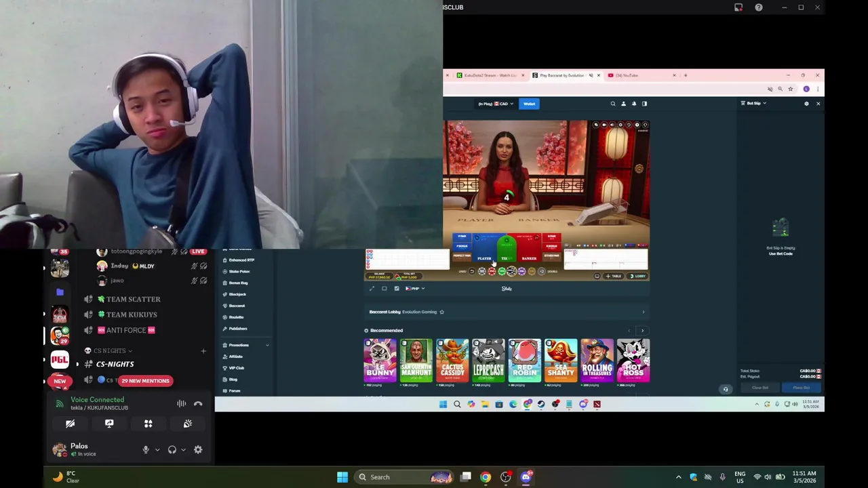Open casino notifications bell

pyautogui.click(x=634, y=104)
